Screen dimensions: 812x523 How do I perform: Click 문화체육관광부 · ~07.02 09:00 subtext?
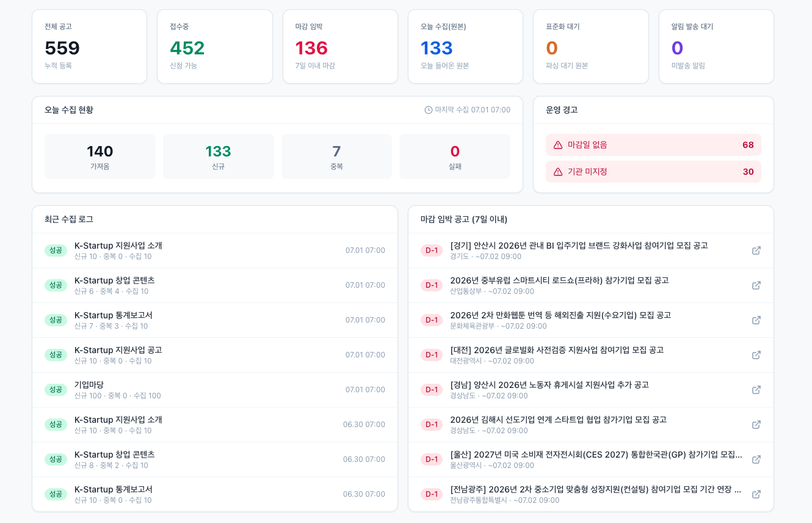tap(498, 326)
